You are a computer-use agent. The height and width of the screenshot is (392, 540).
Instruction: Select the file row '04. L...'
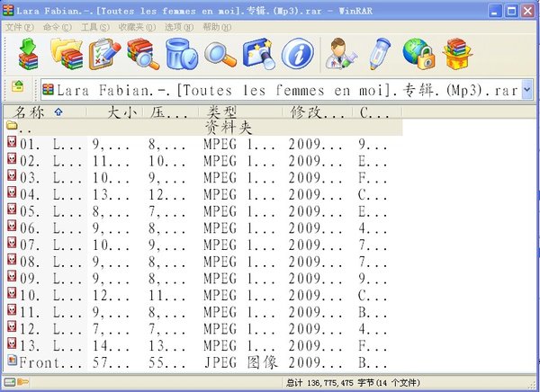pos(203,195)
